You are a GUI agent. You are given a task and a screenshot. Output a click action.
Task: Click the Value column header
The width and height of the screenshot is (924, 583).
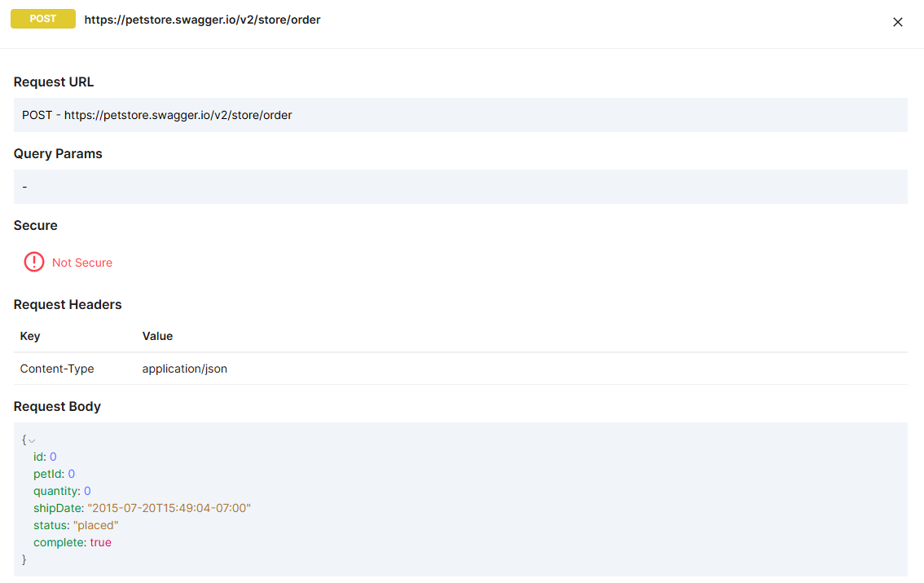click(157, 336)
